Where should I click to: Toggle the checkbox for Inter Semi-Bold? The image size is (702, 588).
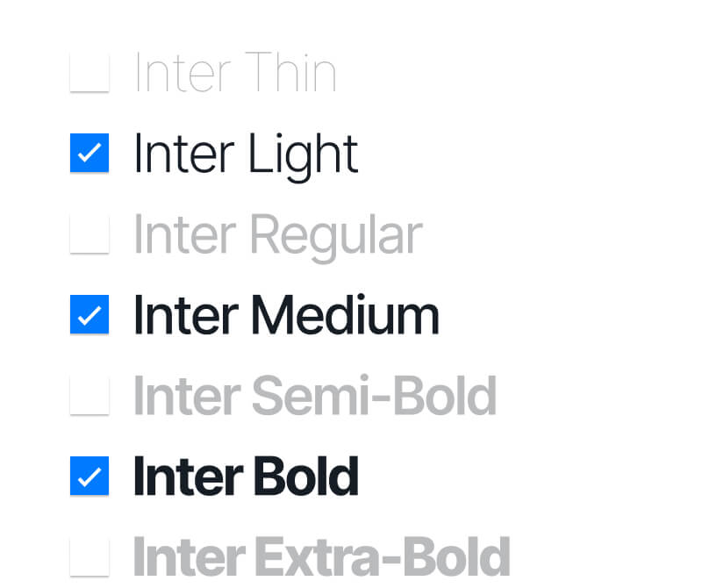pyautogui.click(x=89, y=396)
